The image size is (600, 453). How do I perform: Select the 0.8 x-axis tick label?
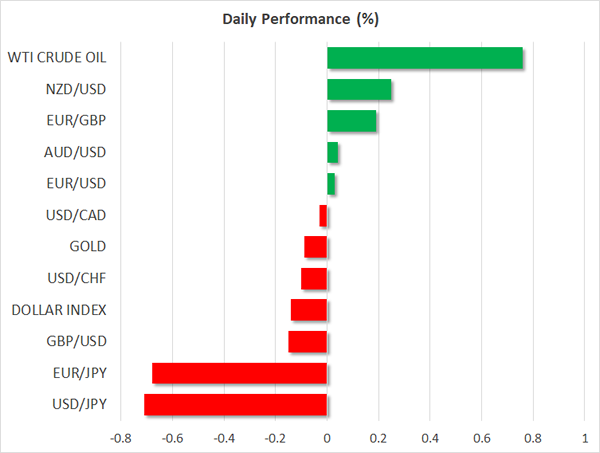533,438
